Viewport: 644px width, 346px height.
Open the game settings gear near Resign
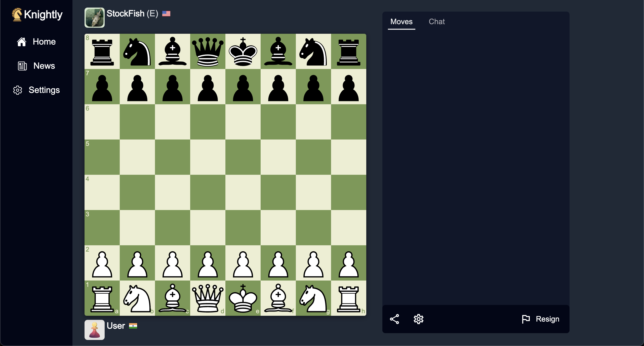(418, 319)
